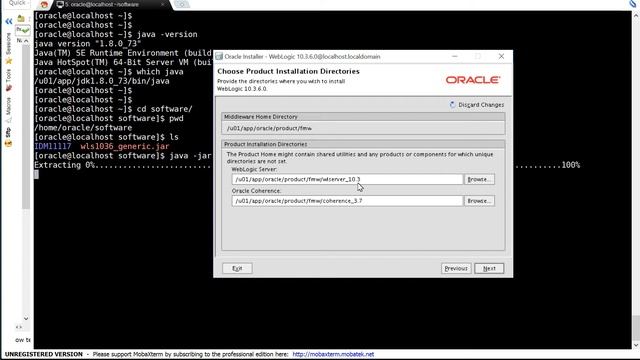Click the yellow star favorites icon
The width and height of the screenshot is (640, 360).
pos(9,61)
